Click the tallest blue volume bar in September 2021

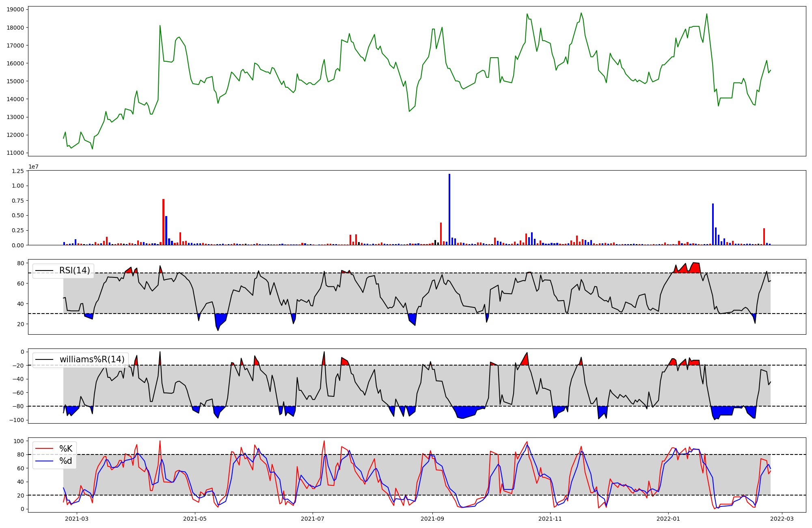(449, 209)
